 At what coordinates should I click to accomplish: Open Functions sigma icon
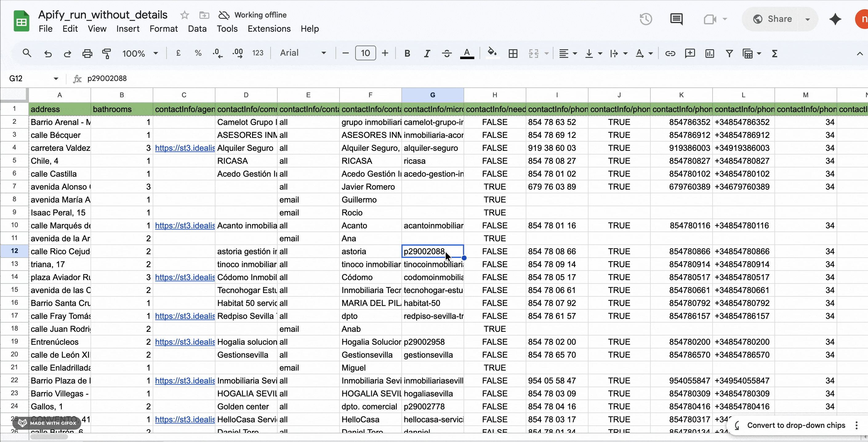click(x=774, y=53)
